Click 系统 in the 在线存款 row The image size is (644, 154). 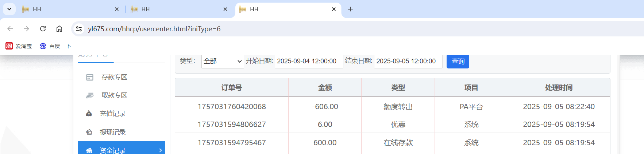471,143
